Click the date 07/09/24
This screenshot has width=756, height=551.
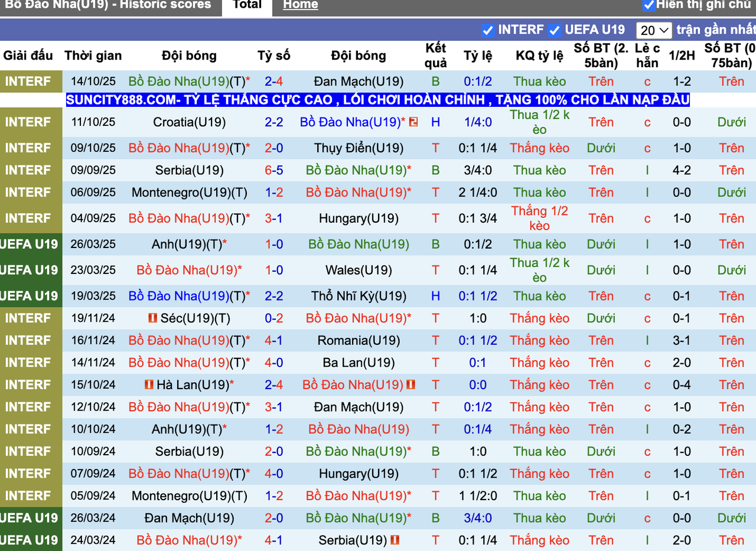pyautogui.click(x=93, y=474)
